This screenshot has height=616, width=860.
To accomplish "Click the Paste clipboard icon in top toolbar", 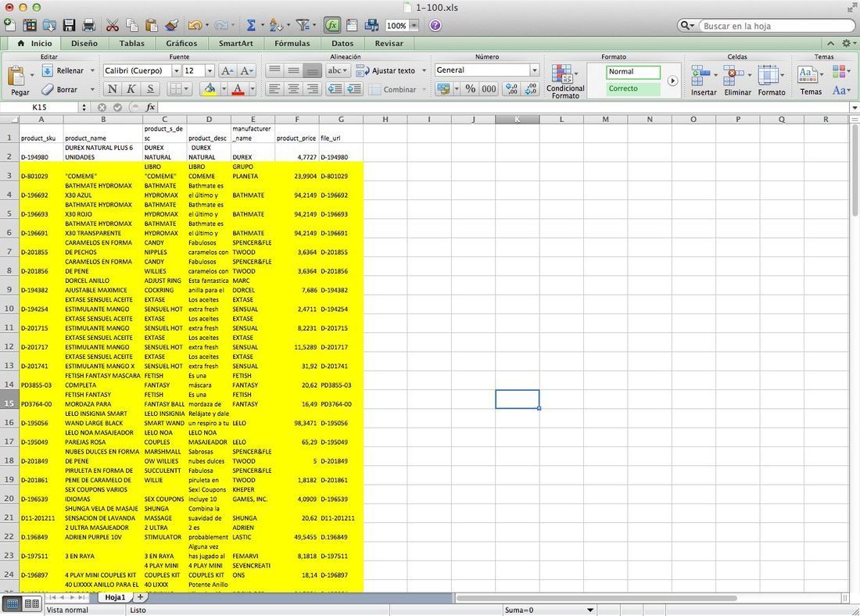I will (152, 25).
